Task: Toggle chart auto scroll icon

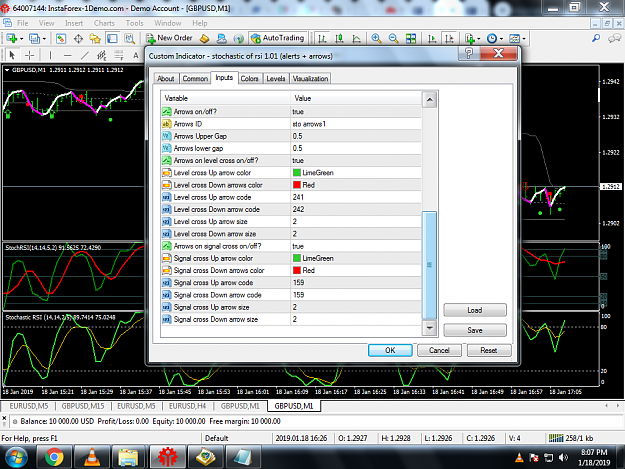Action: tap(432, 39)
